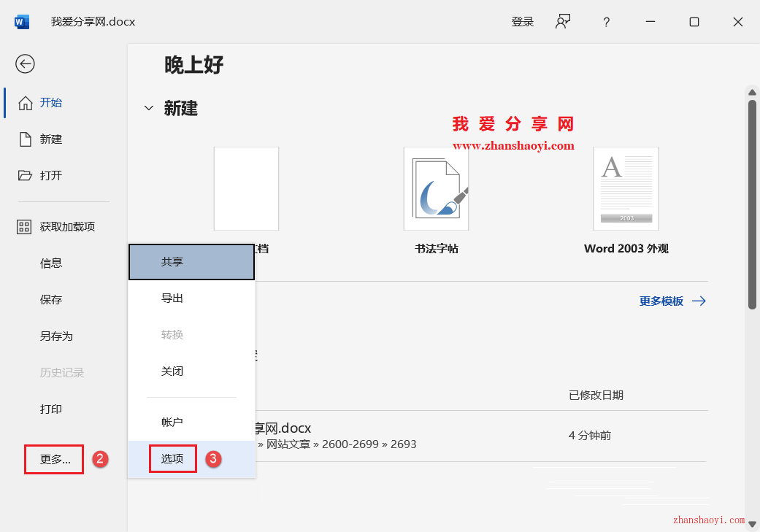Minimize the Word window

(650, 22)
